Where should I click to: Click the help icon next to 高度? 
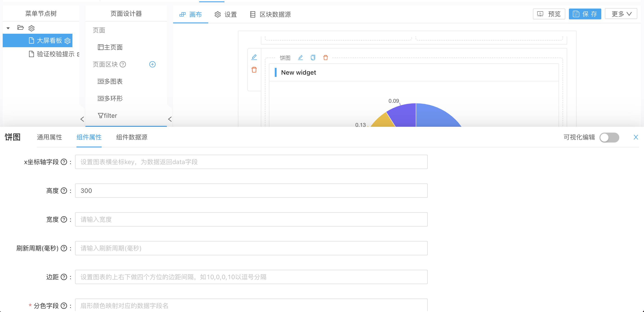[64, 191]
